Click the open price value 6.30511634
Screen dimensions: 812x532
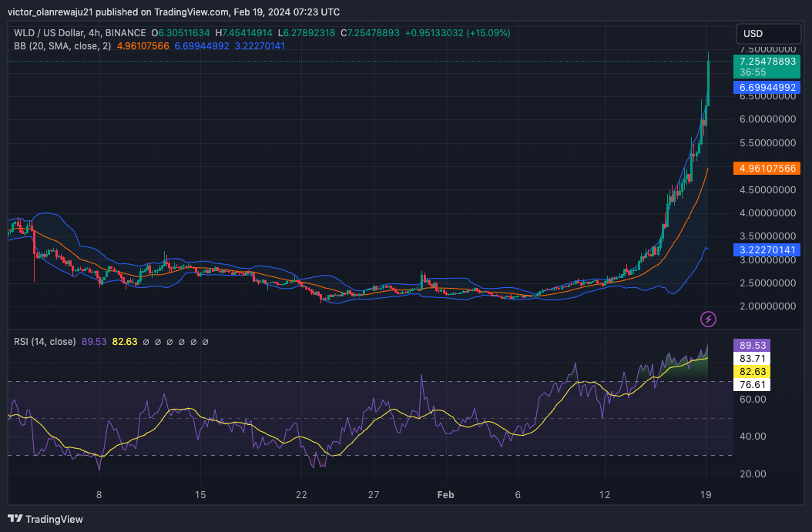coord(184,32)
